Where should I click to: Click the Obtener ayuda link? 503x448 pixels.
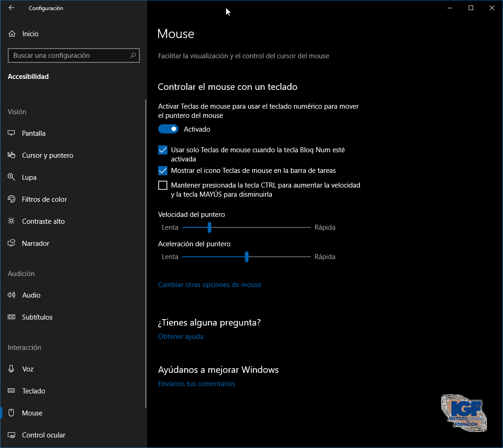(x=181, y=337)
